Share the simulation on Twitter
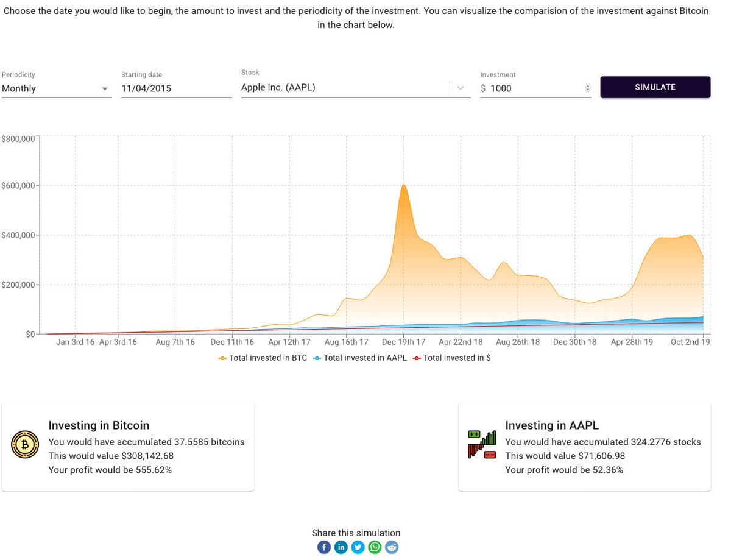The width and height of the screenshot is (731, 560). [x=358, y=547]
